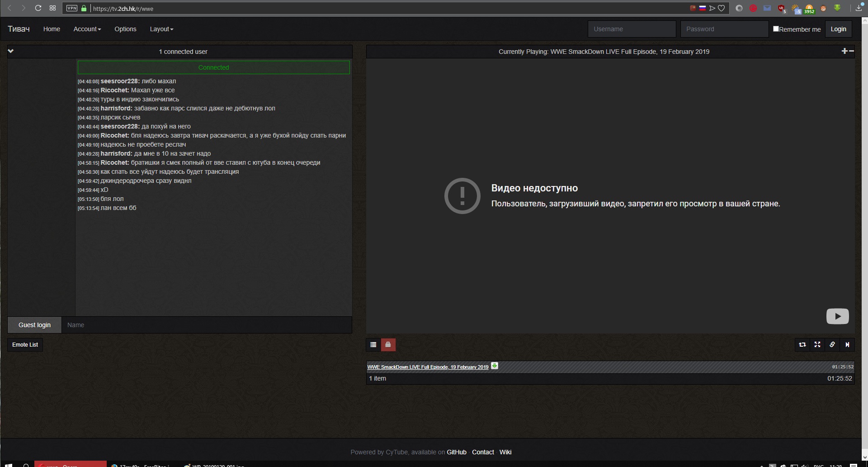Toggle the playlist list-view button
This screenshot has height=467, width=868.
pyautogui.click(x=373, y=345)
